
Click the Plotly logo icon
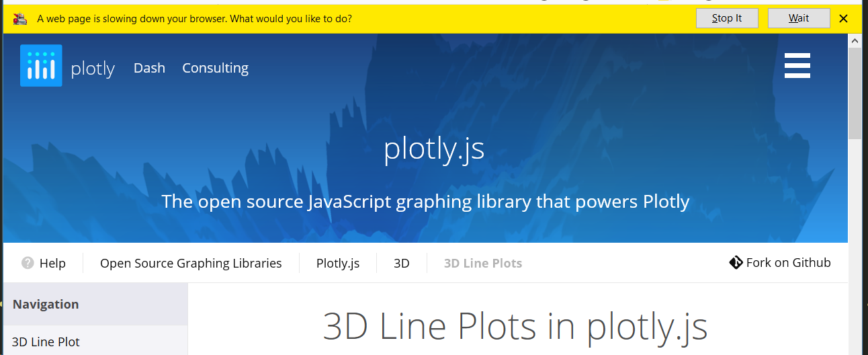click(41, 65)
